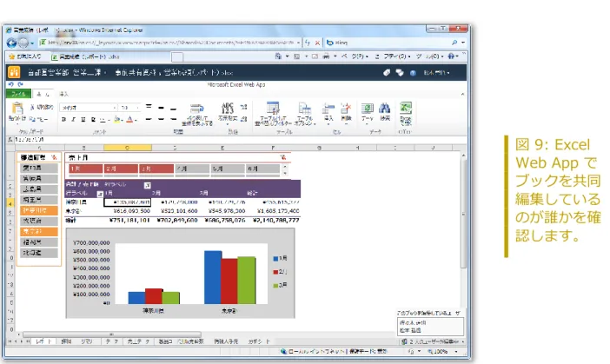Click the ABC 123 number format icon

227,108
